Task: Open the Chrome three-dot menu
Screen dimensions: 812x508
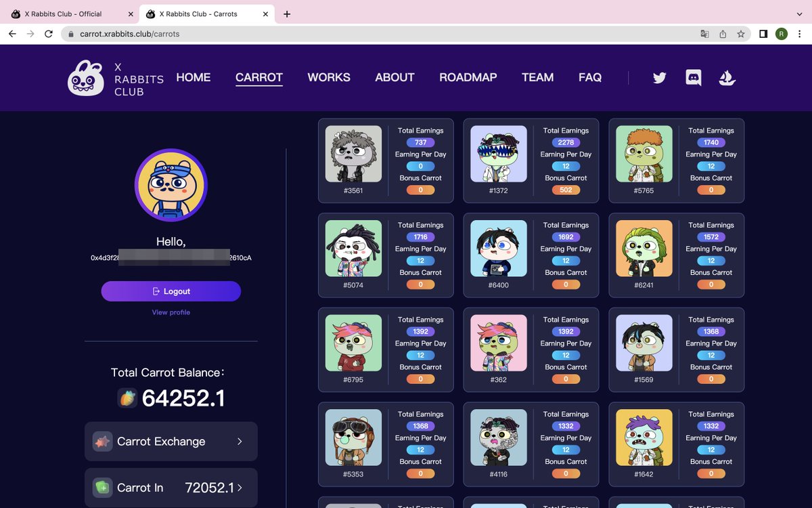Action: pos(800,34)
